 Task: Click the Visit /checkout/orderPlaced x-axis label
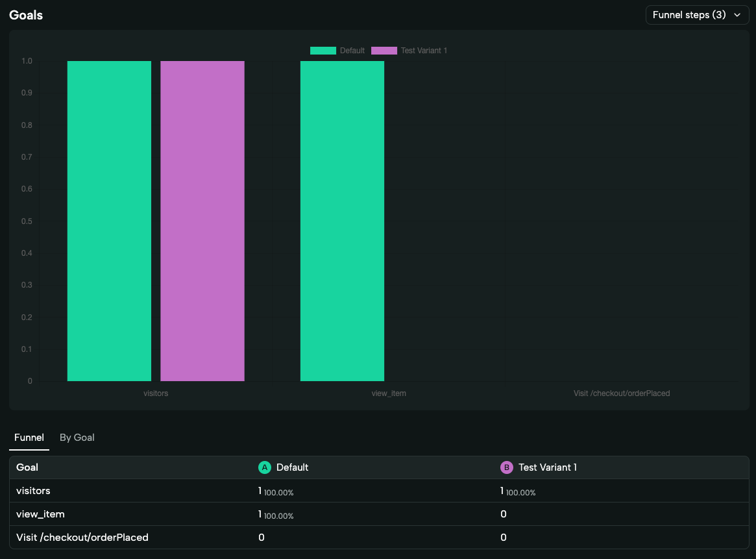tap(621, 393)
